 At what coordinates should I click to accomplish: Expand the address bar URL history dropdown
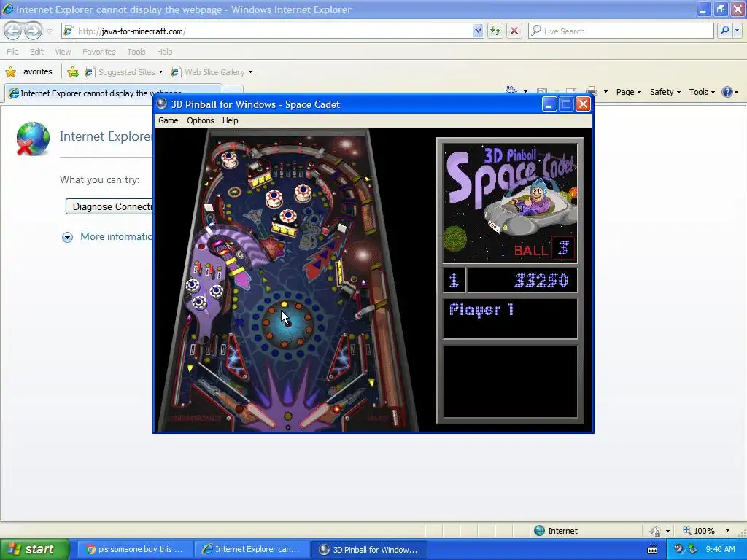[x=478, y=31]
